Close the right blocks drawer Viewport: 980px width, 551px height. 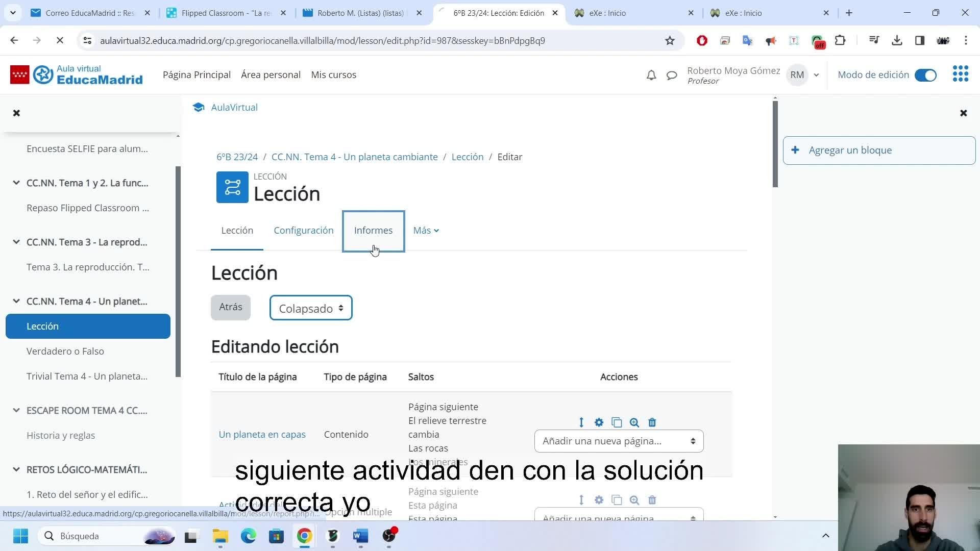(x=963, y=113)
